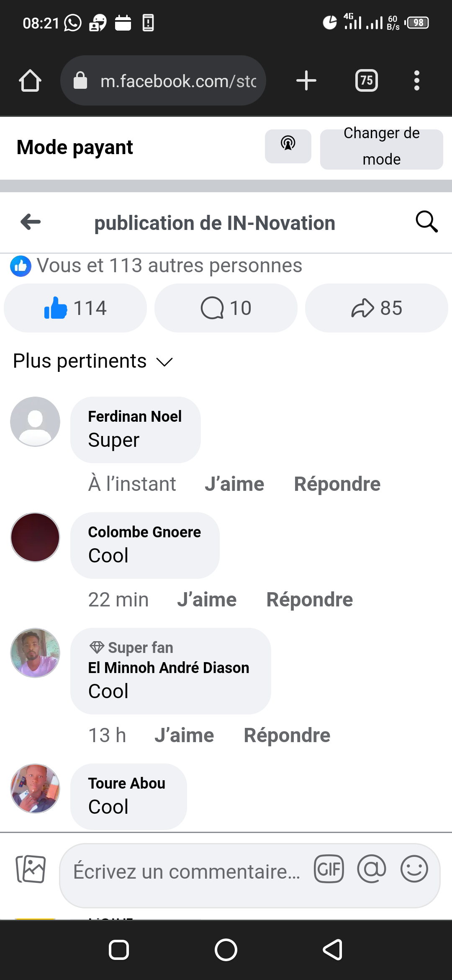Focus the Écrivez un commentaire field
452x980 pixels.
point(187,872)
